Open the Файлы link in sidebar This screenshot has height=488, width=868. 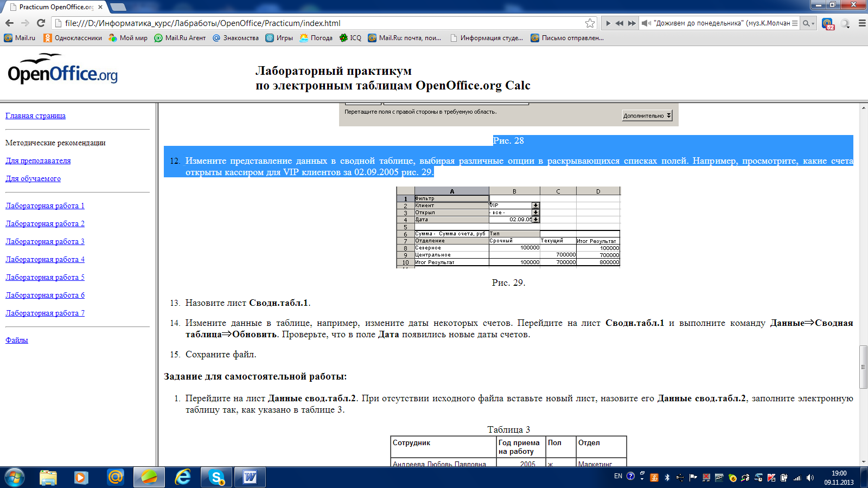point(17,340)
